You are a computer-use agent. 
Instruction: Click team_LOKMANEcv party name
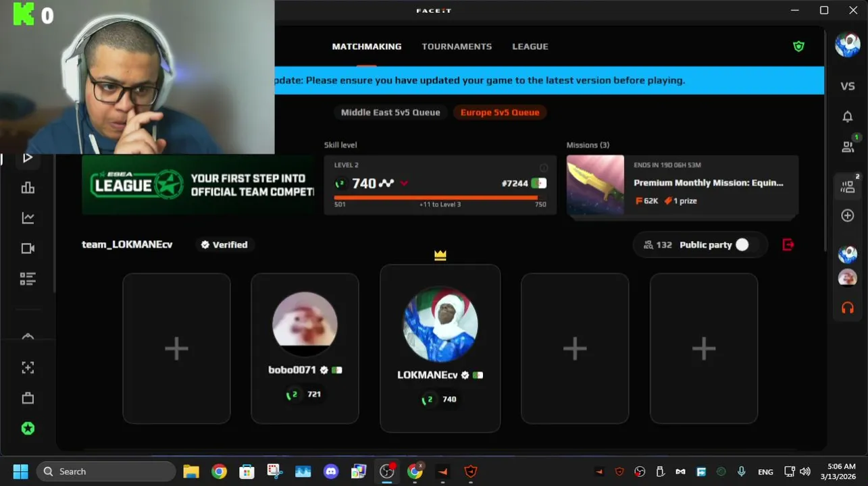(127, 244)
